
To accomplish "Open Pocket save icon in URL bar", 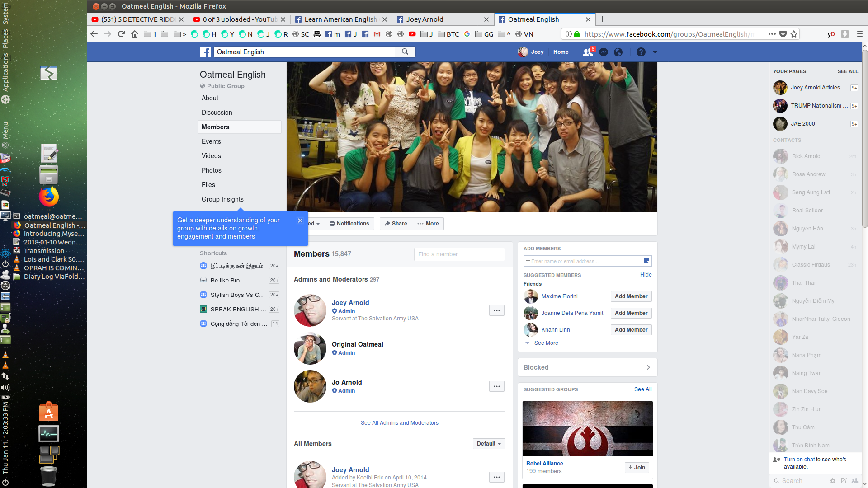I will point(783,34).
